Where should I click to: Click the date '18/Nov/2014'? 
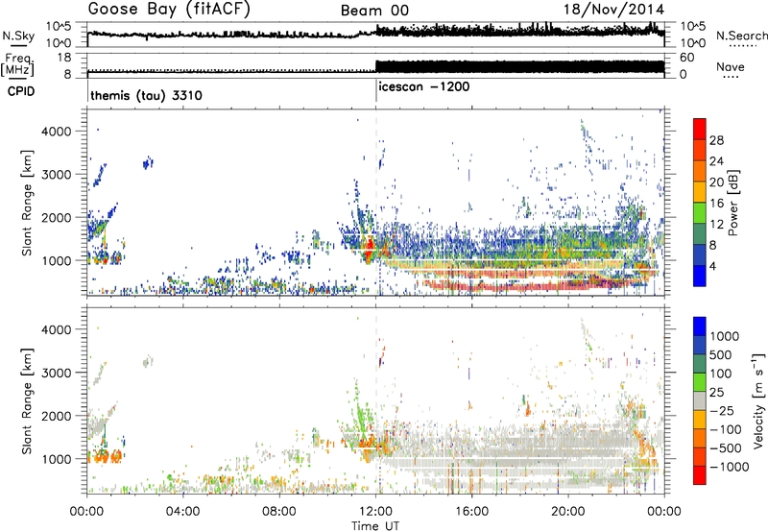(613, 10)
